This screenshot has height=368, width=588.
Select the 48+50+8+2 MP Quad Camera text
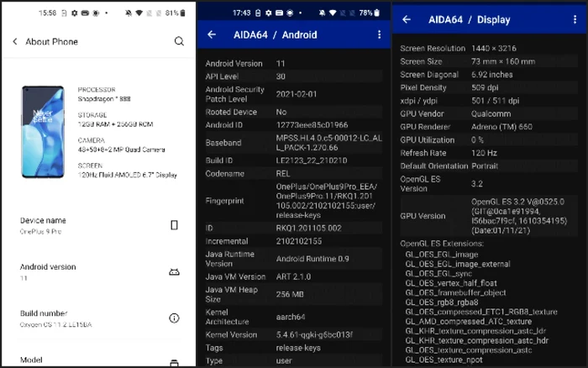(122, 150)
